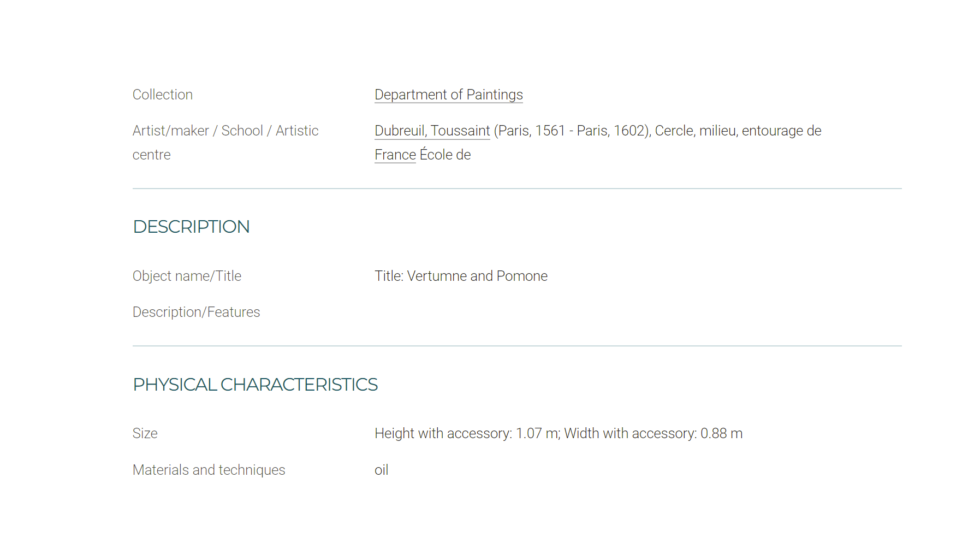The width and height of the screenshot is (980, 560).
Task: Click the Materials and techniques label
Action: 209,470
